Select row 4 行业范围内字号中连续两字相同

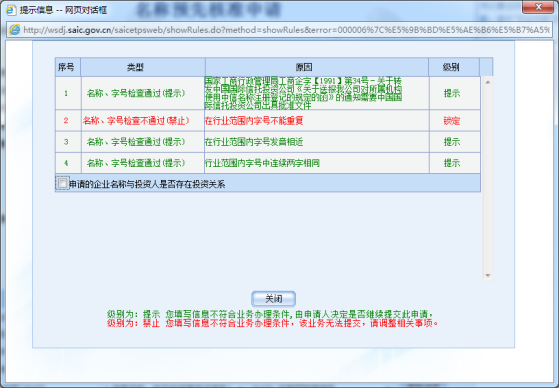(268, 163)
